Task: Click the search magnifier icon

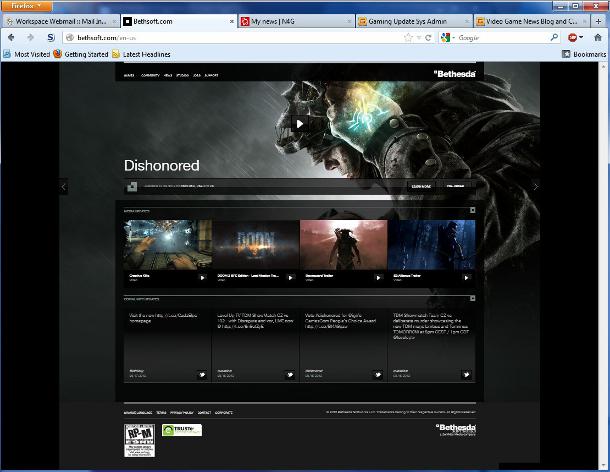Action: click(554, 38)
